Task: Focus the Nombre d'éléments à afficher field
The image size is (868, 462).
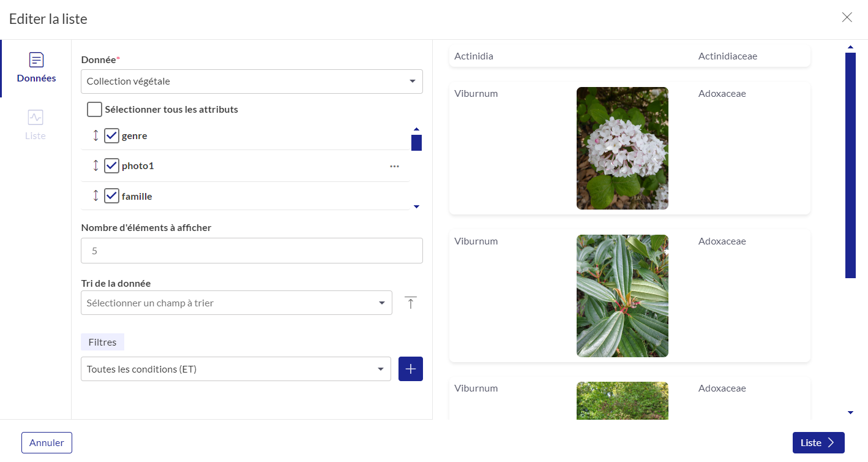Action: click(x=252, y=251)
